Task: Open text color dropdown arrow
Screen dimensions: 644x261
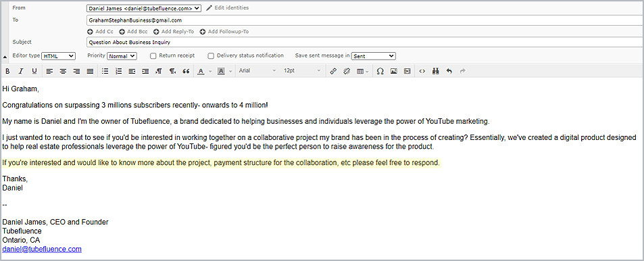Action: click(x=210, y=71)
